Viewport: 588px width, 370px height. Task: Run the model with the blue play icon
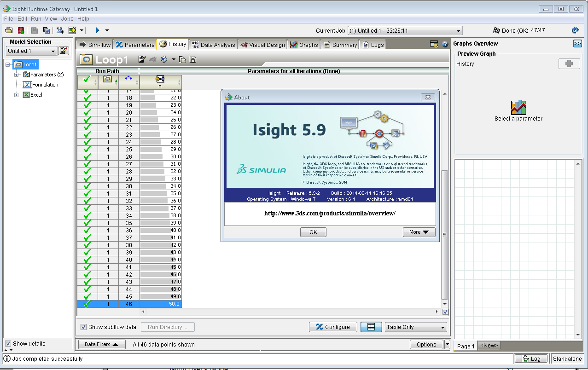(98, 30)
